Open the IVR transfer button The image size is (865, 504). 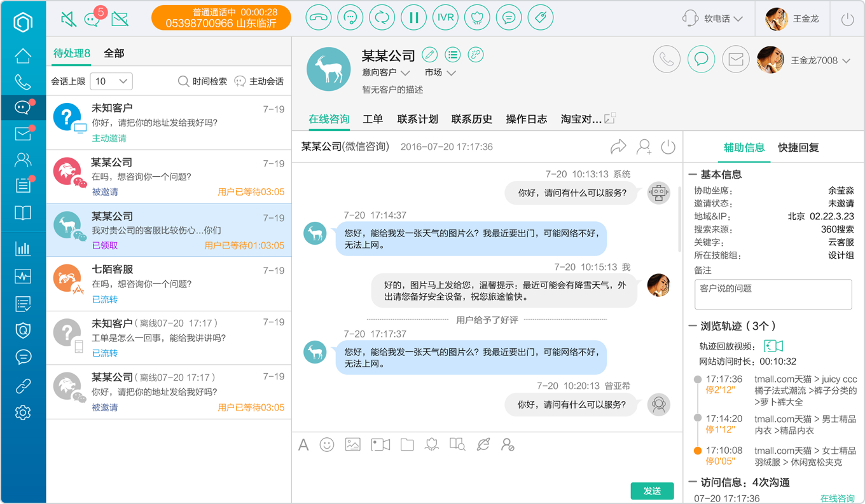point(446,18)
